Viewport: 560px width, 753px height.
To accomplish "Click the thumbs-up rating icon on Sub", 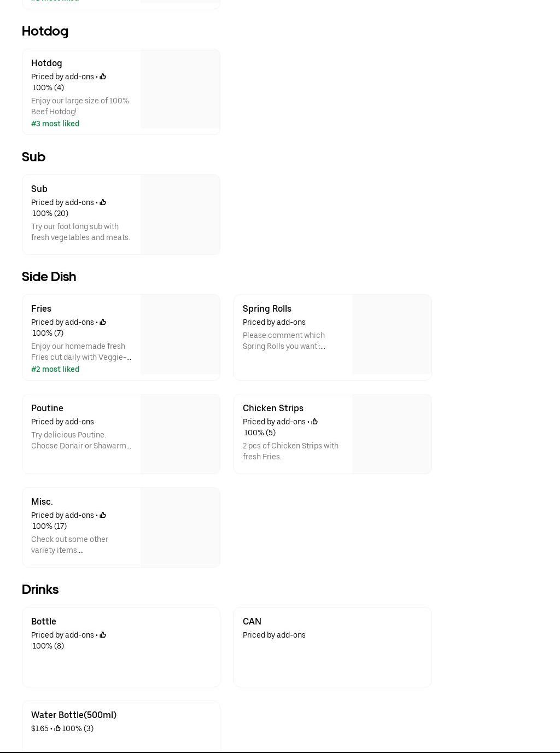I will (x=103, y=202).
